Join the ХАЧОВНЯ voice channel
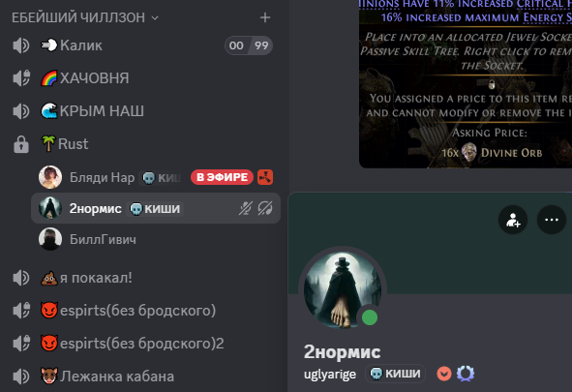 [x=142, y=78]
